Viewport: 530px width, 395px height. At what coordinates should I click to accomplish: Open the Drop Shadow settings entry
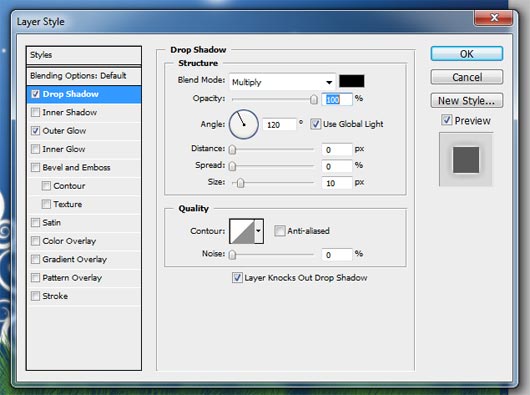point(70,94)
